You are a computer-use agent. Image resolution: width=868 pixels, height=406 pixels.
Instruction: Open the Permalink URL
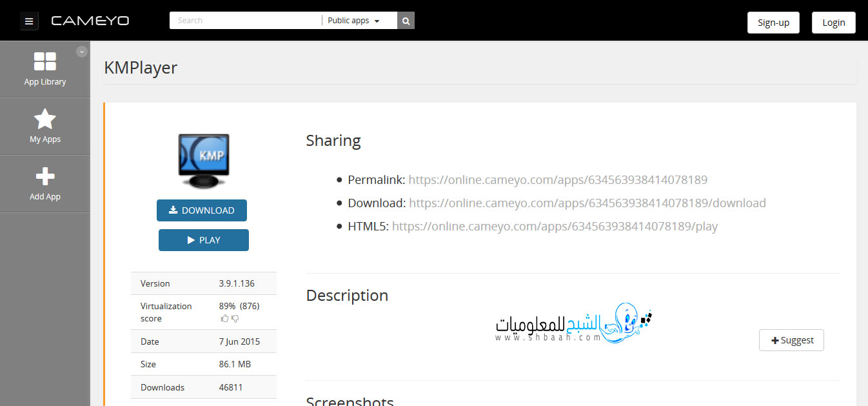(x=558, y=179)
